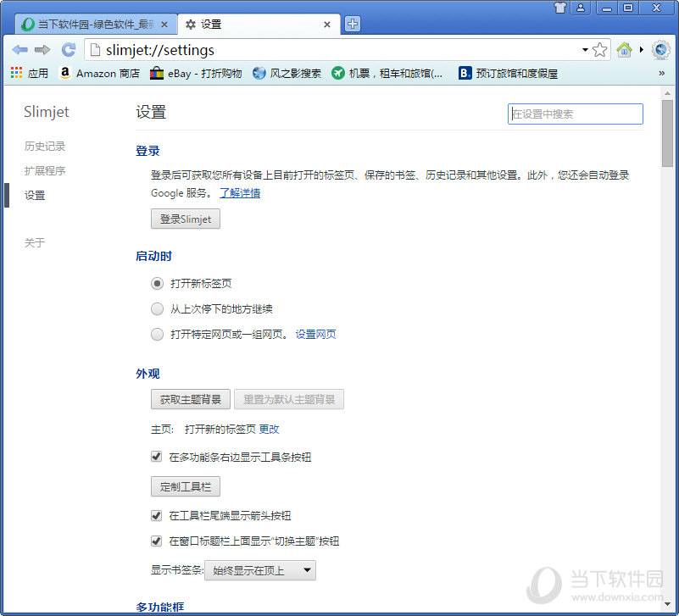The width and height of the screenshot is (679, 616).
Task: Open the Slimjet apps launcher grid icon
Action: point(15,73)
